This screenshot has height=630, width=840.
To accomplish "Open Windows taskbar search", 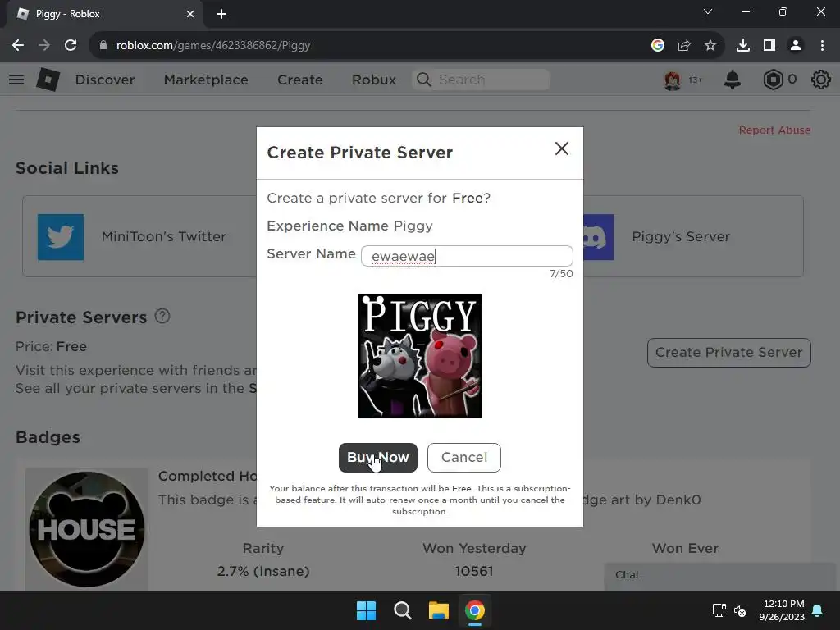I will pyautogui.click(x=402, y=610).
